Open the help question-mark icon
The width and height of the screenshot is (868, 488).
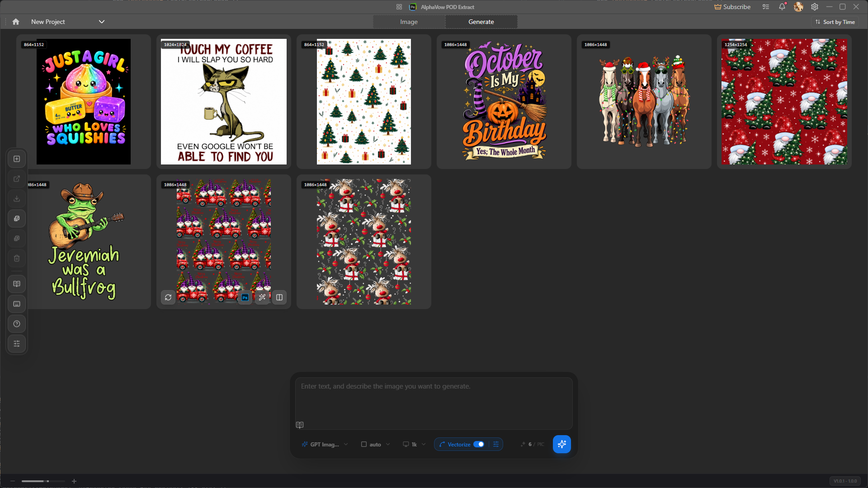pos(17,324)
